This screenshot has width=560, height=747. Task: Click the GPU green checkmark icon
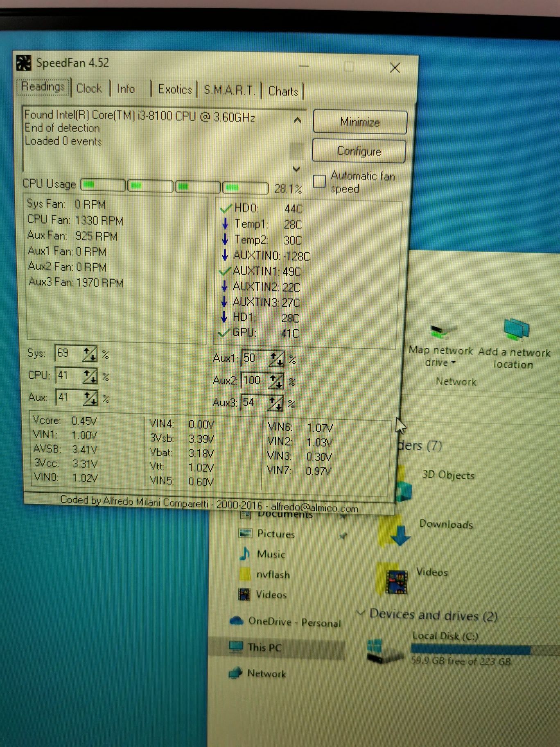pyautogui.click(x=224, y=333)
